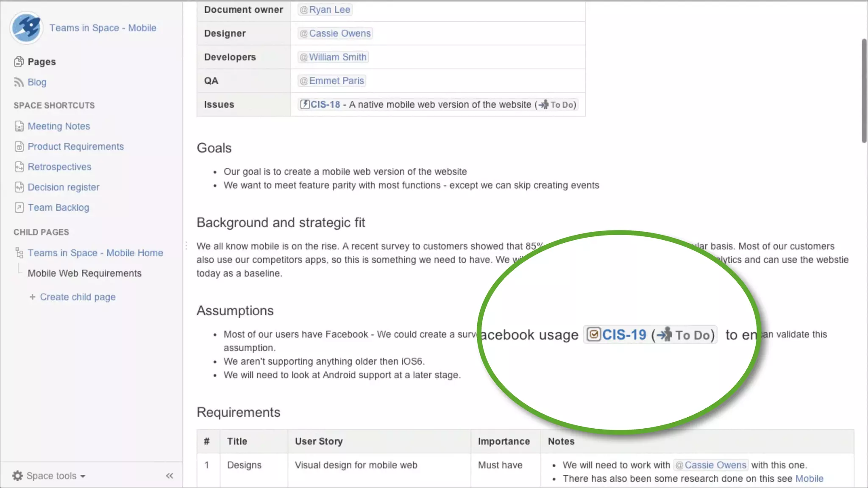The image size is (868, 488).
Task: Click the Decision register shortcut icon
Action: click(x=19, y=187)
